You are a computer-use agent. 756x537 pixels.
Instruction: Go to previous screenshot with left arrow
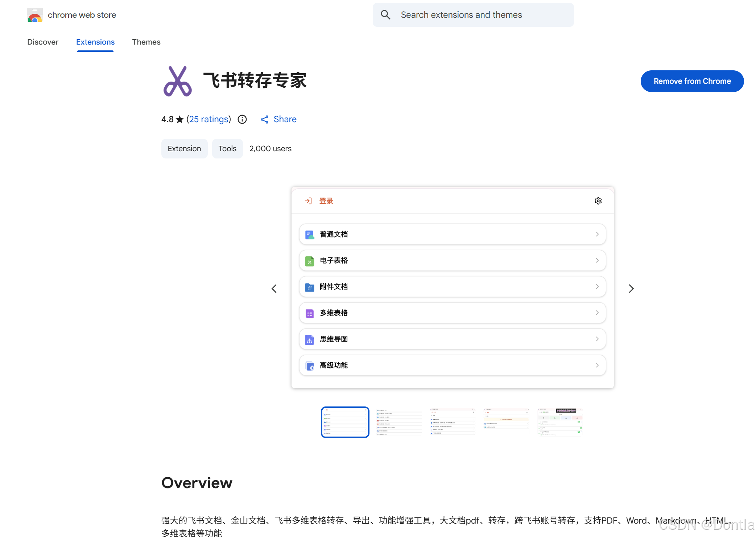click(274, 289)
